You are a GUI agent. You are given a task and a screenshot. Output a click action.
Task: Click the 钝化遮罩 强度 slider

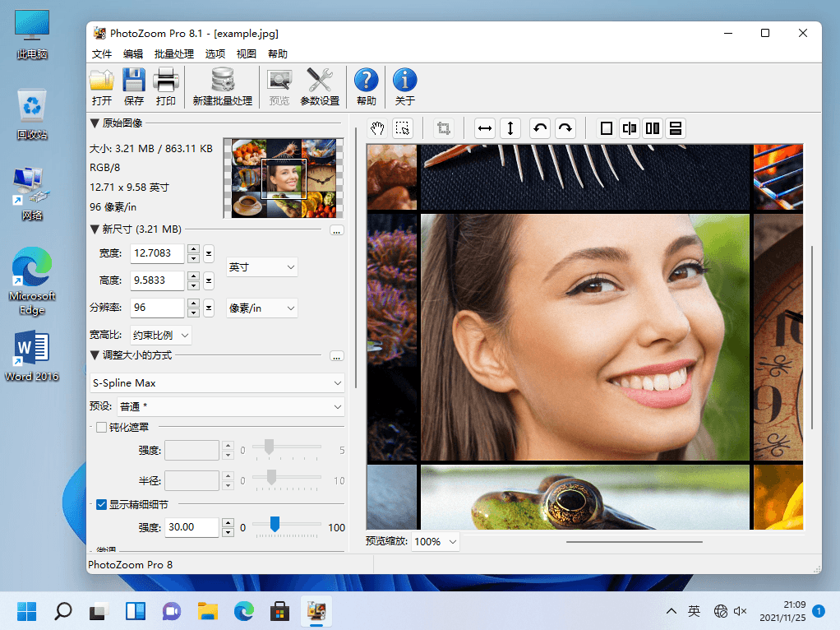tap(287, 447)
